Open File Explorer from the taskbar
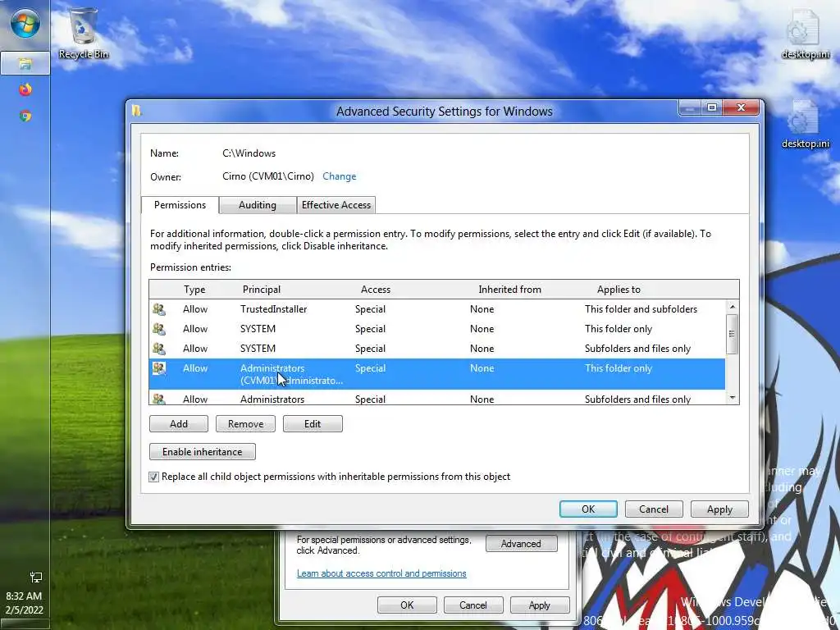The image size is (840, 630). point(25,64)
